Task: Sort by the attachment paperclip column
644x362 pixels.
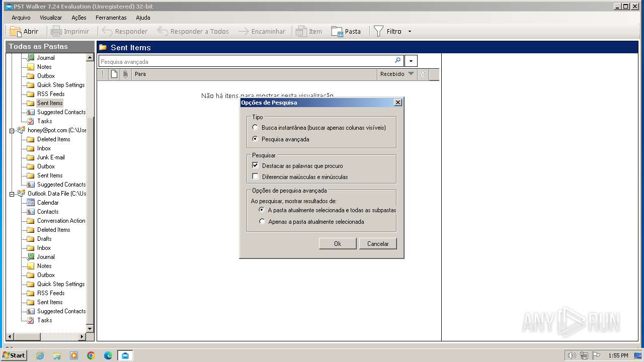Action: [125, 74]
